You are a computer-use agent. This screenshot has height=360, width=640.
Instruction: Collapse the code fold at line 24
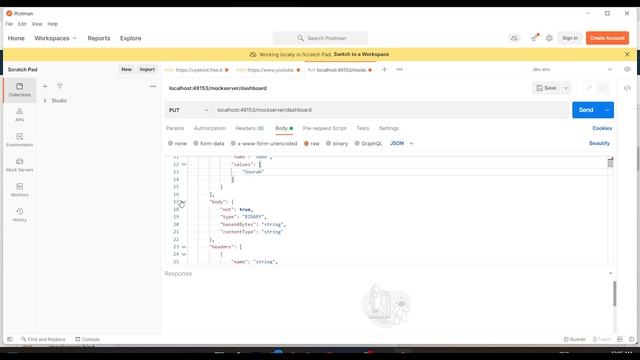point(184,254)
